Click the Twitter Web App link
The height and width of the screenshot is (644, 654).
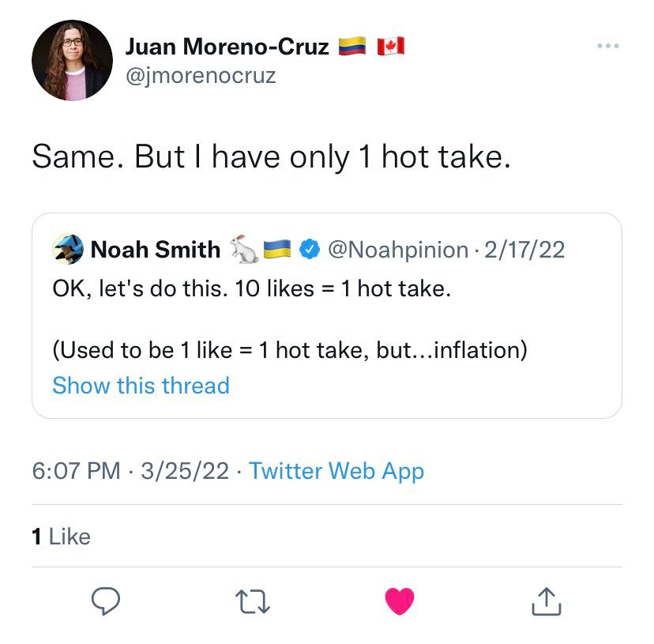point(336,471)
